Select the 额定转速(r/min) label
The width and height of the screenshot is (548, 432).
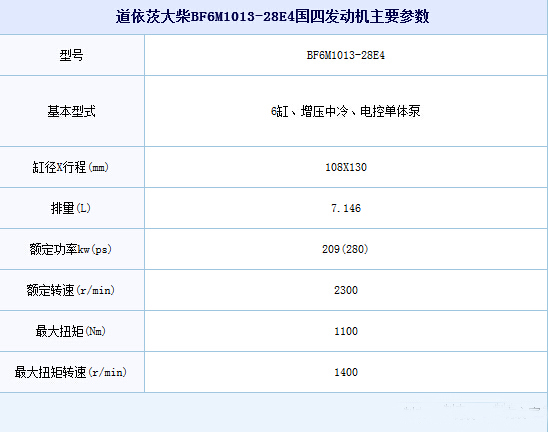click(x=71, y=290)
